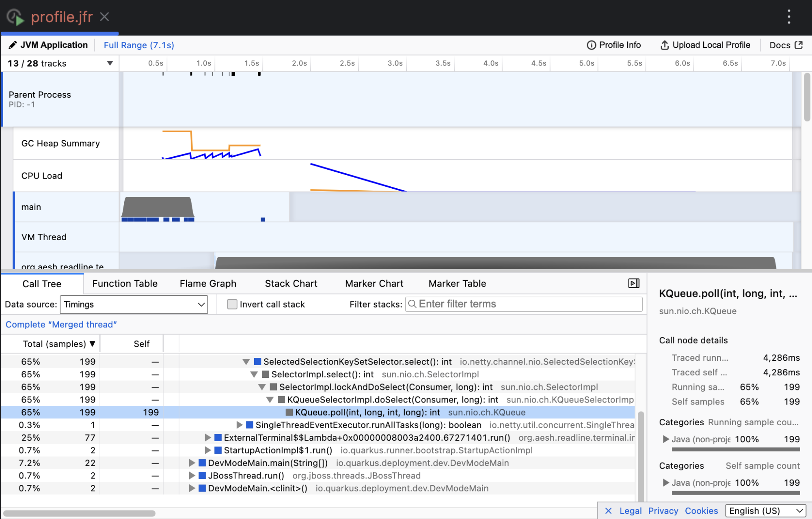This screenshot has width=812, height=519.
Task: Expand DevModeMain.main(String[]) tree node
Action: [x=192, y=463]
